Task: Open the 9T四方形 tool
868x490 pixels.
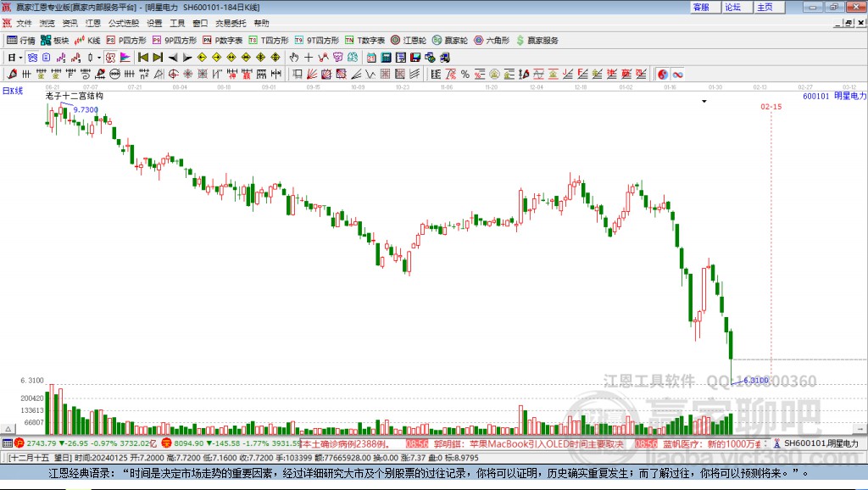Action: click(317, 41)
